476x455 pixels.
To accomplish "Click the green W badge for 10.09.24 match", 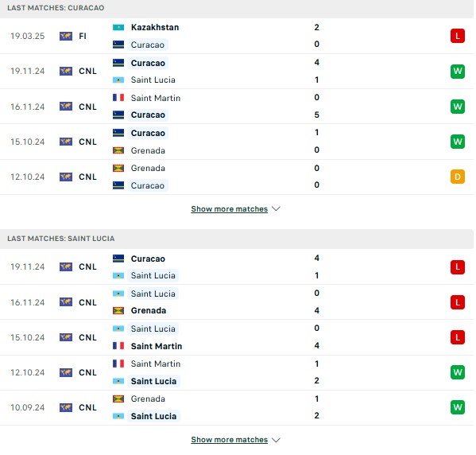I will click(458, 407).
